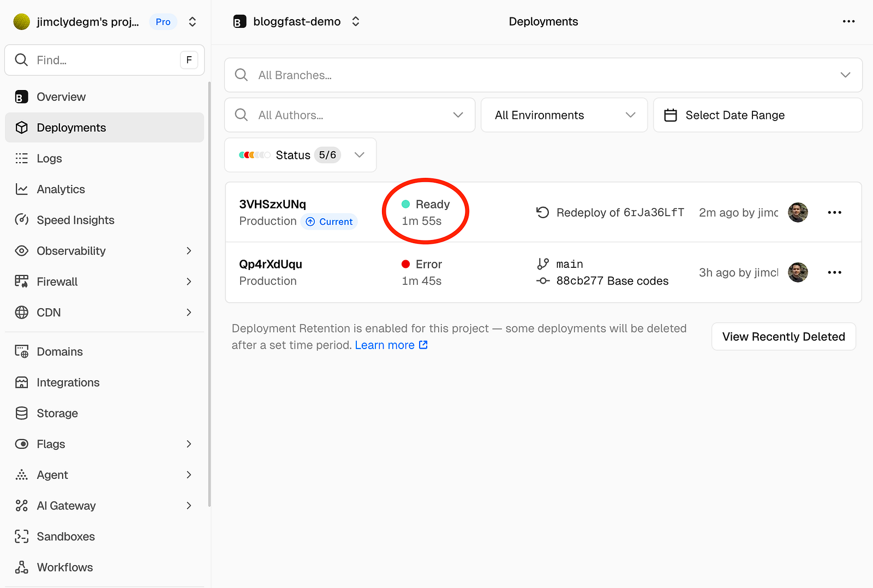The width and height of the screenshot is (873, 588).
Task: Open deployment Qp4rXdUqu
Action: pos(271,264)
